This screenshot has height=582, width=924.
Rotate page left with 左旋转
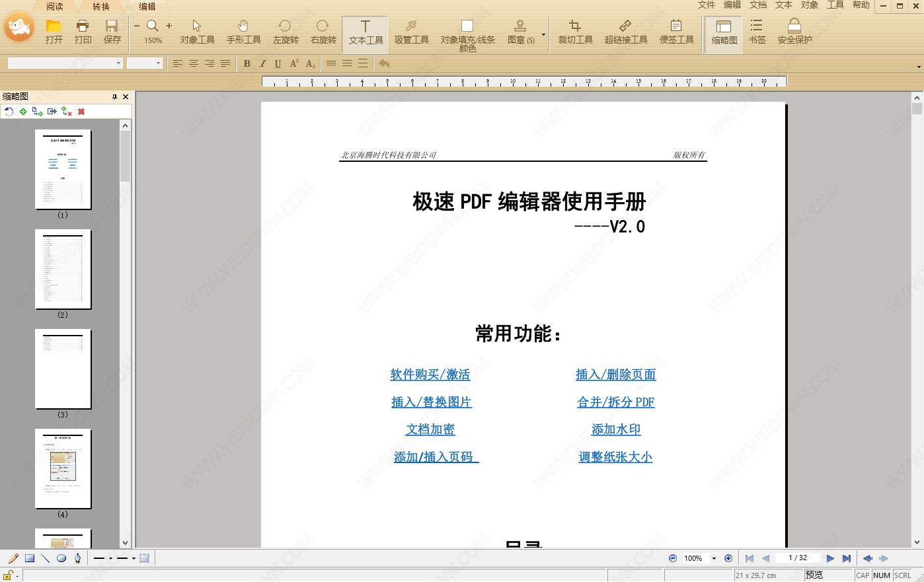click(x=286, y=31)
